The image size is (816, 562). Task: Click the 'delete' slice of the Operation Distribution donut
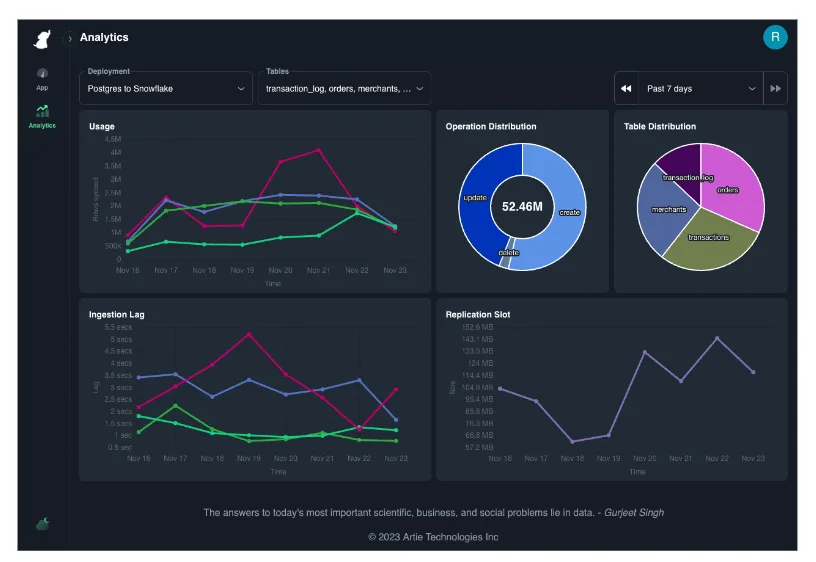[x=507, y=253]
